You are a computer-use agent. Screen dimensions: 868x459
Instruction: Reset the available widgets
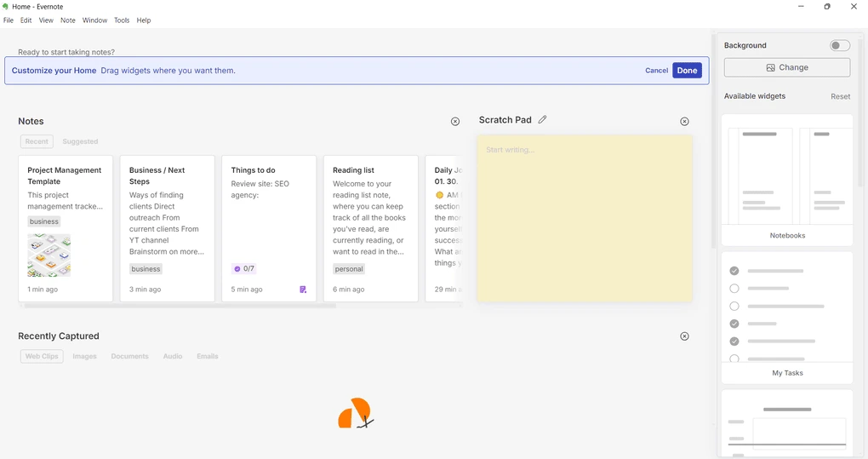pos(840,96)
